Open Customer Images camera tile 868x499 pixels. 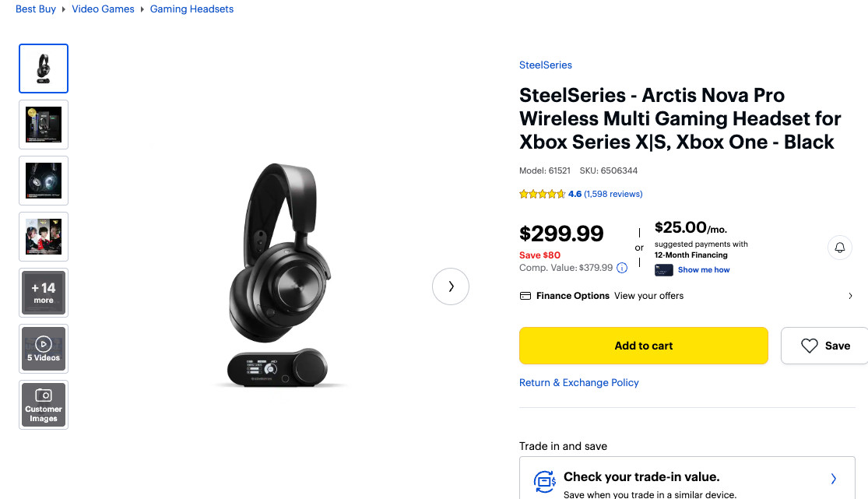coord(44,405)
